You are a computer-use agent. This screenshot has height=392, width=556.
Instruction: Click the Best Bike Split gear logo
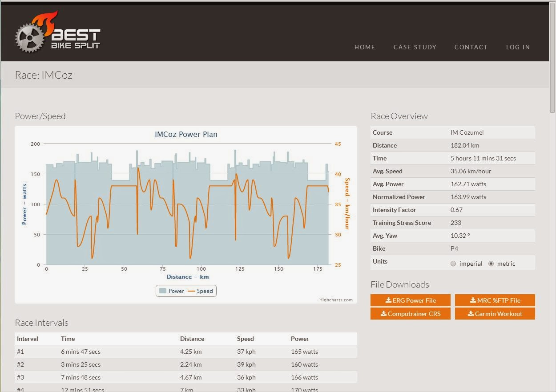[x=58, y=32]
